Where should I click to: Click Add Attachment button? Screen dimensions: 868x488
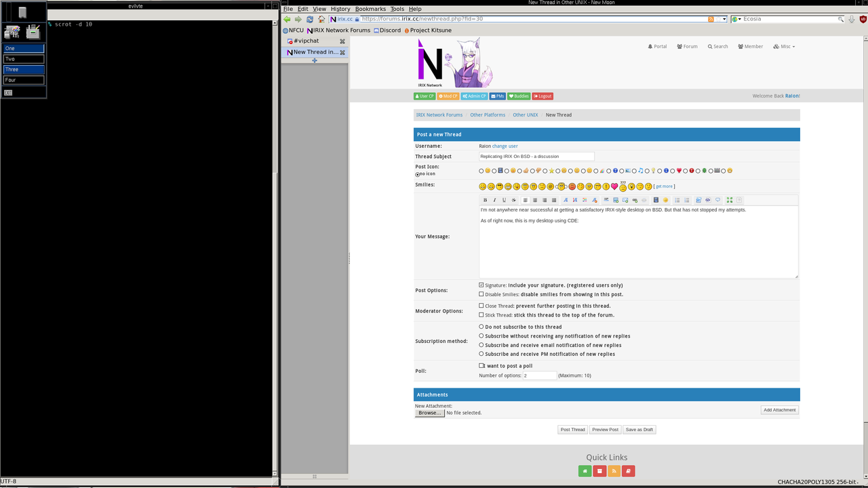780,410
